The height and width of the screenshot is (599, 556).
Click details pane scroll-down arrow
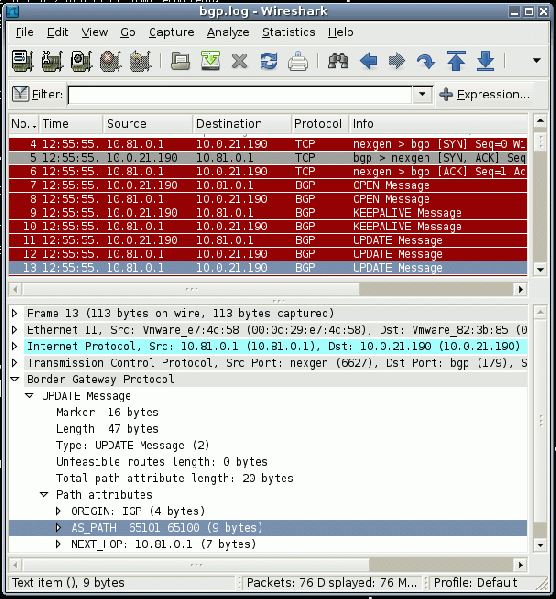(x=540, y=545)
